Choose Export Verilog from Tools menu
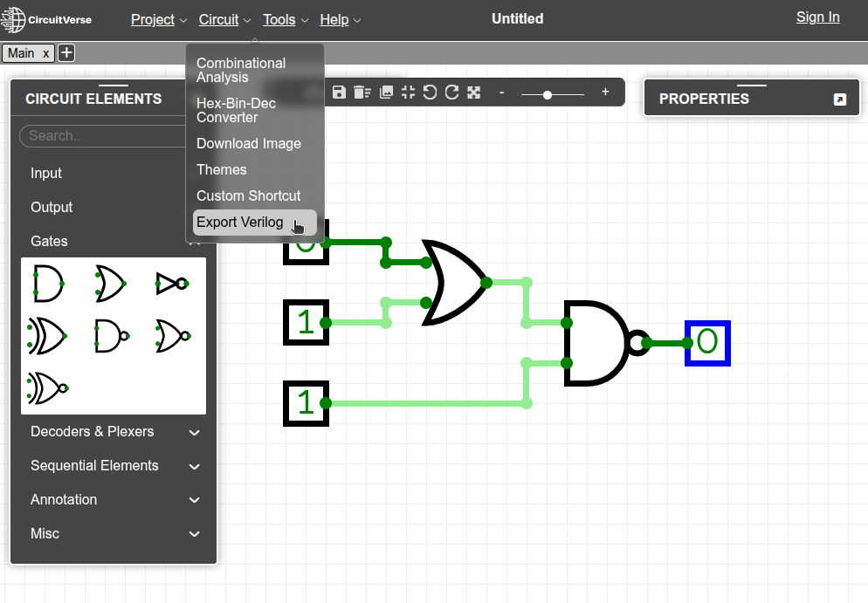 pos(240,223)
